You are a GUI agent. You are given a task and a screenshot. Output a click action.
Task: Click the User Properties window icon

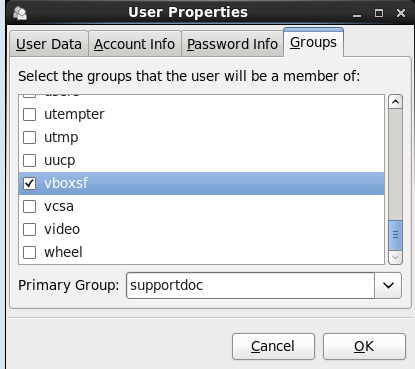[x=20, y=13]
